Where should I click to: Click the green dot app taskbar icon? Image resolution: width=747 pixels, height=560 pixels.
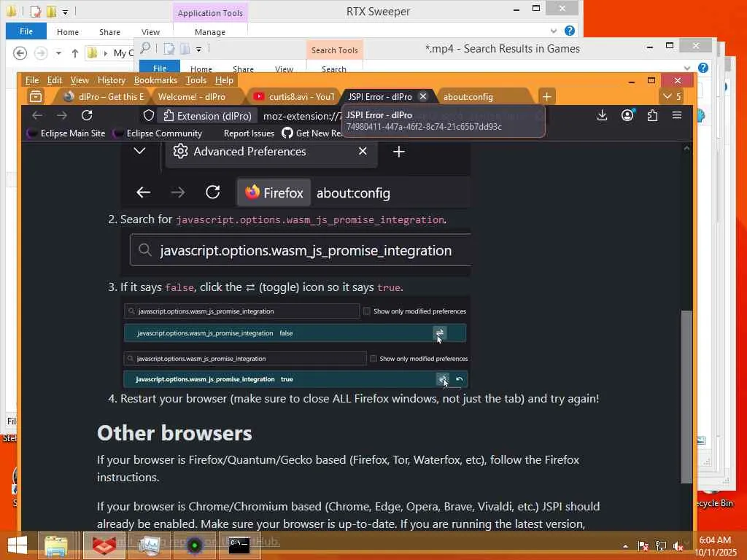pos(194,545)
